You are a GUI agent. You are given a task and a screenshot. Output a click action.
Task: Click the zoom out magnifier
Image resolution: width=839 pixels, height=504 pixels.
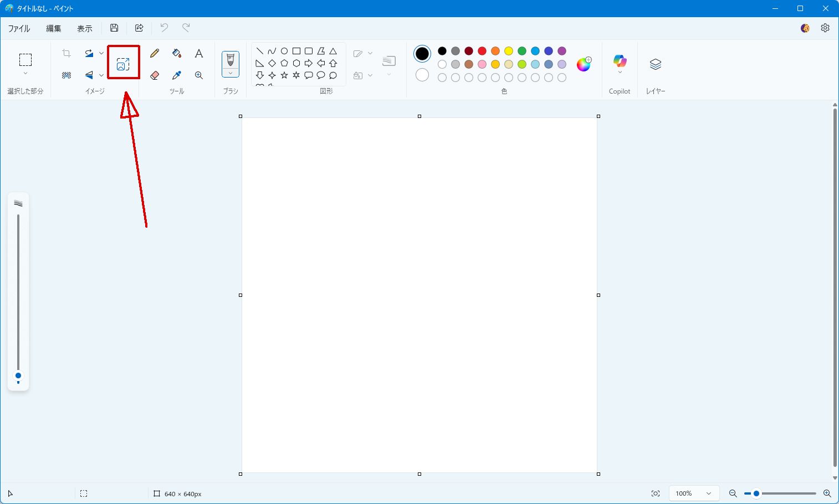pos(733,493)
